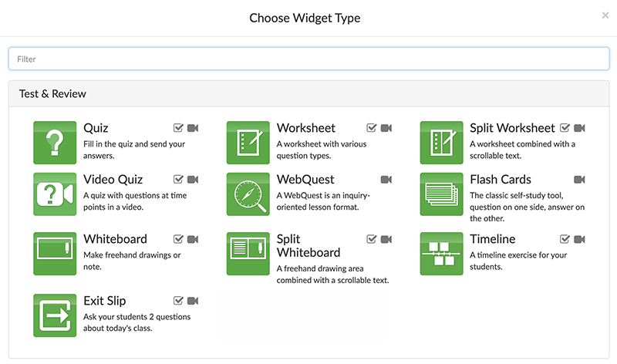Select the Exit Slip arrow icon

56,315
